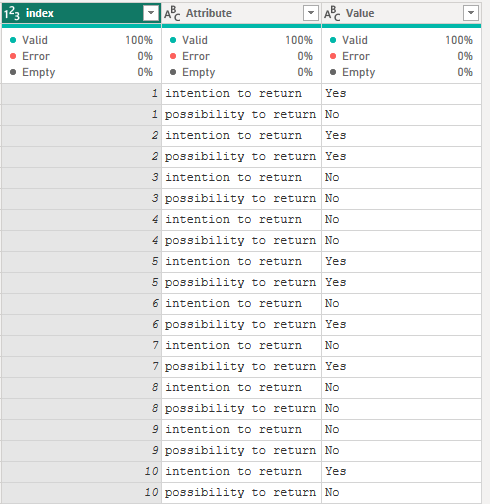
Task: Select Value cell for index 10 intention to return
Action: (401, 472)
